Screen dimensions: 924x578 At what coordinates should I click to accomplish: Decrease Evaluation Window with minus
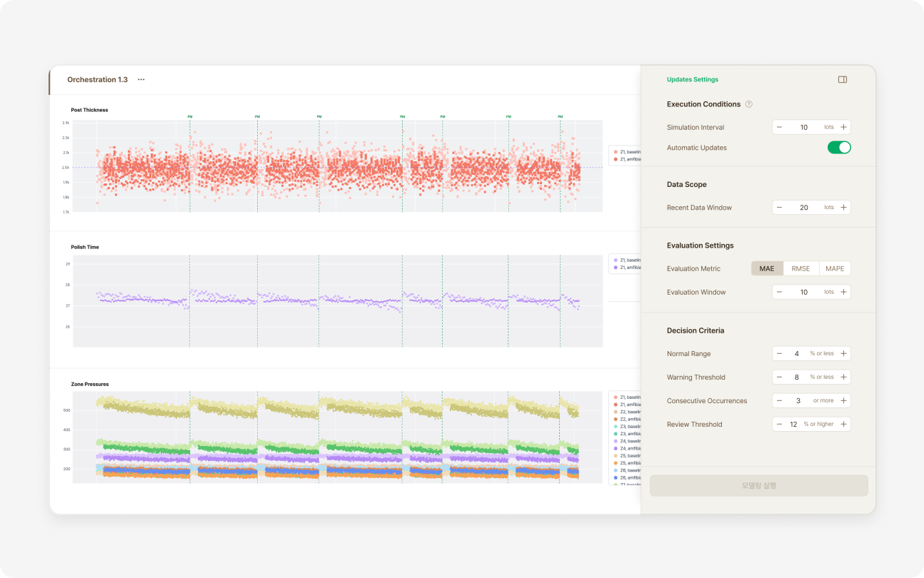tap(779, 293)
